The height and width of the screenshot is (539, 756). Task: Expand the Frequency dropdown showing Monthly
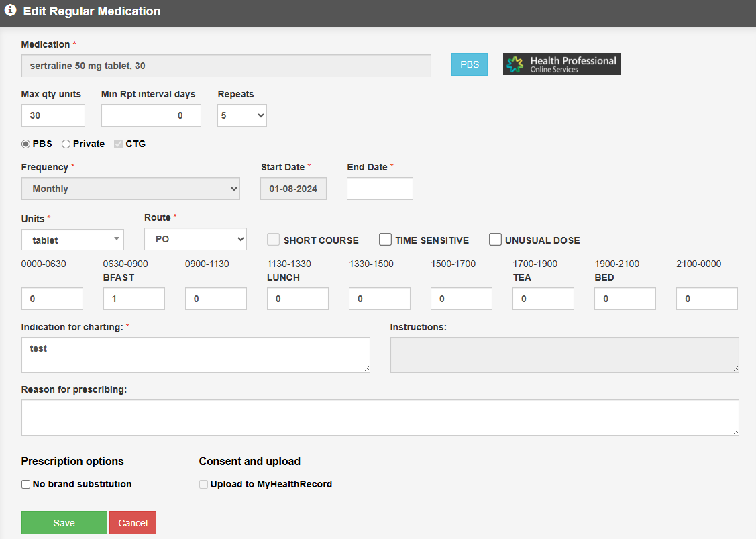130,189
